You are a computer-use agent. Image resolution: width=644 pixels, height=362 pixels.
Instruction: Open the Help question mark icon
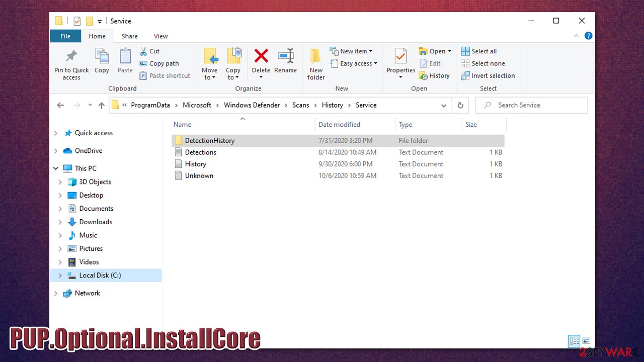588,36
